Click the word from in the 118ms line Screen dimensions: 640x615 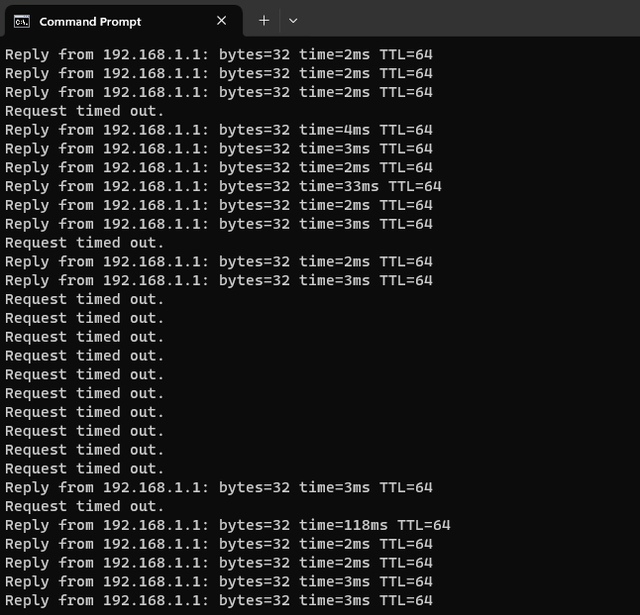[x=76, y=525]
